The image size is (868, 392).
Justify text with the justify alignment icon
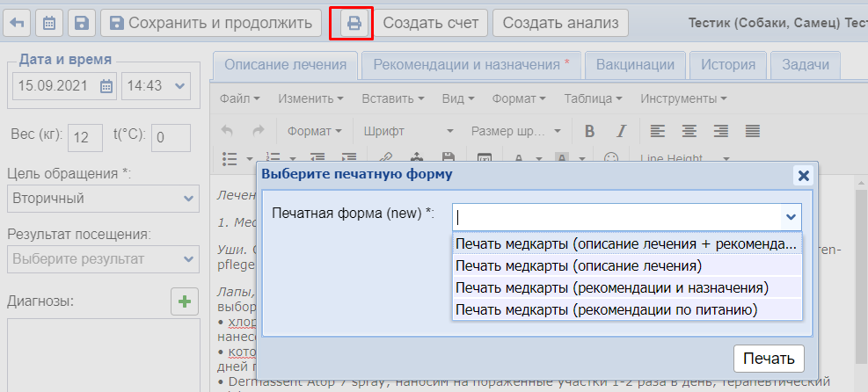pos(752,131)
